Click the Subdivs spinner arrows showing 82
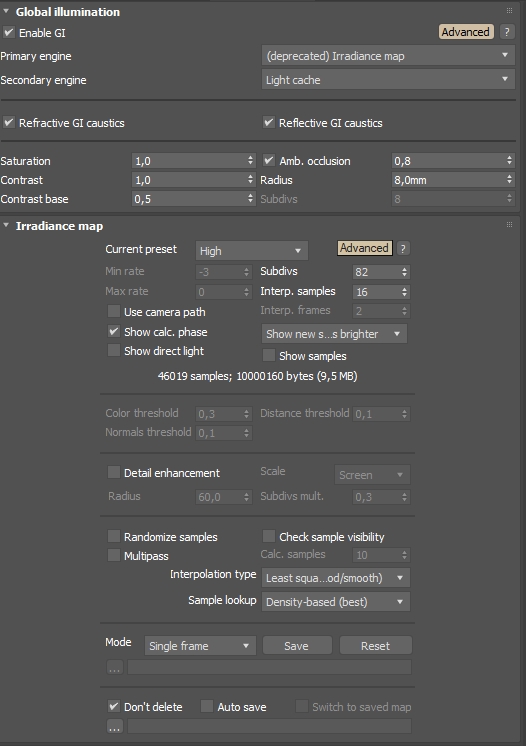This screenshot has width=526, height=746. (x=404, y=272)
